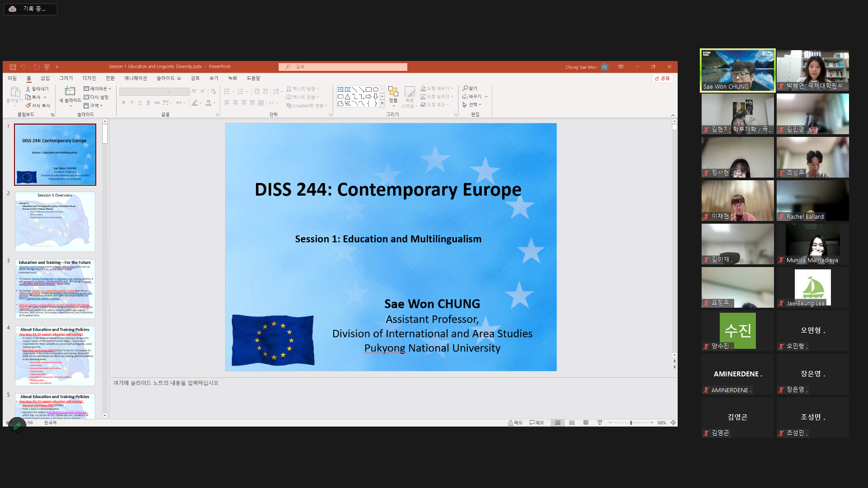This screenshot has height=488, width=868.
Task: Toggle the Comments pane in status bar
Action: [537, 423]
